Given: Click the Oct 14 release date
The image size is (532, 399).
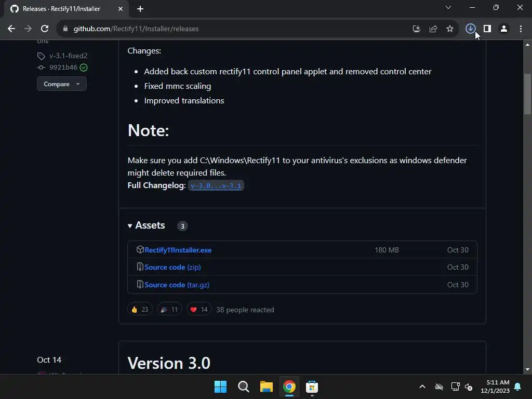Looking at the screenshot, I should 49,360.
